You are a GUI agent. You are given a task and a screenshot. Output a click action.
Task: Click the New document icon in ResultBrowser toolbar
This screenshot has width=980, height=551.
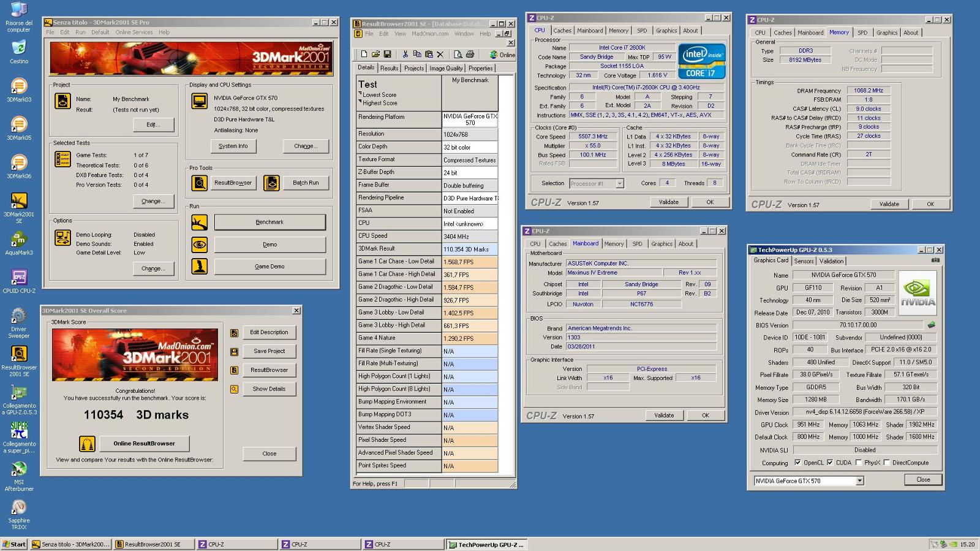pyautogui.click(x=364, y=55)
